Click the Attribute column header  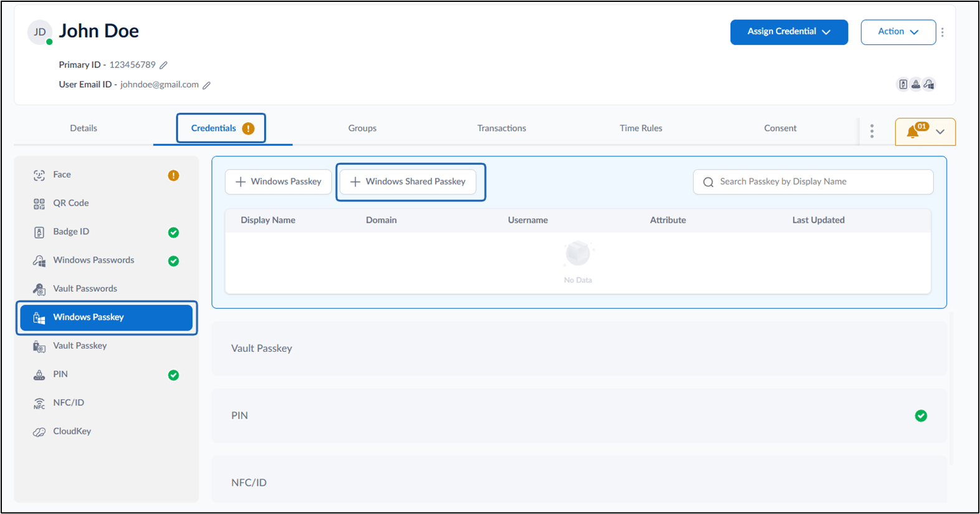click(x=668, y=220)
